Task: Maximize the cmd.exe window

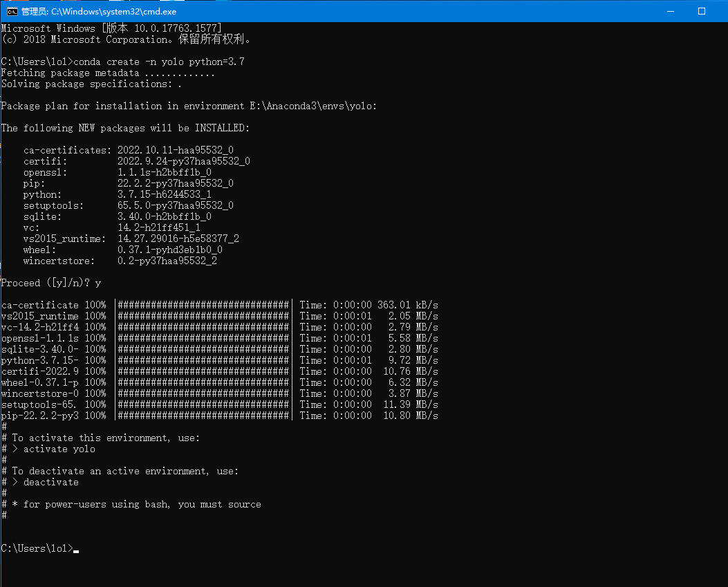Action: point(702,11)
